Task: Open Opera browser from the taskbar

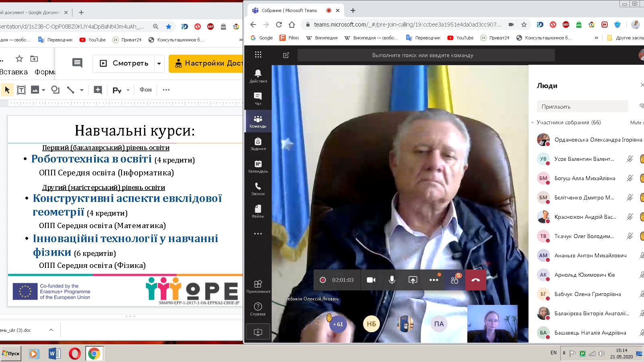Action: click(x=74, y=354)
